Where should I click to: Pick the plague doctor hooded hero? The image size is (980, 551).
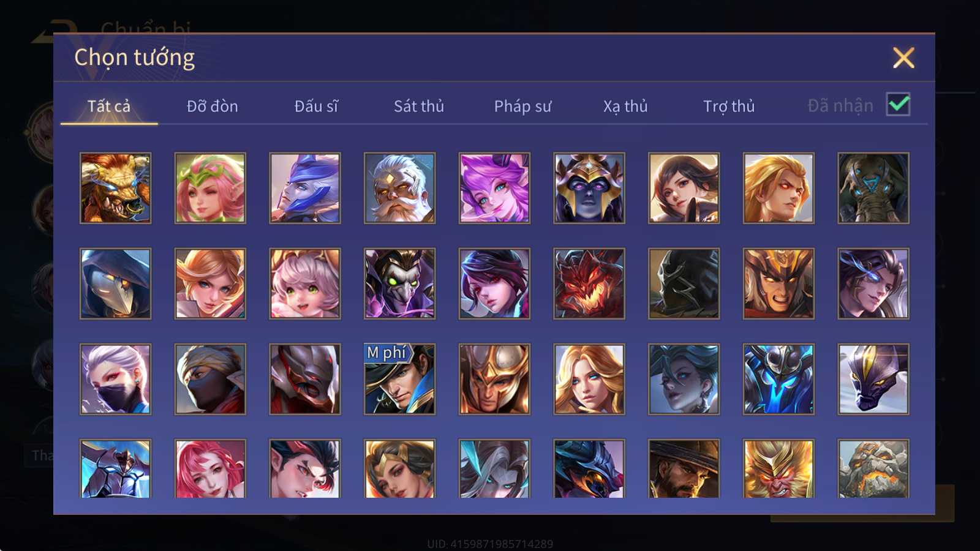coord(115,283)
